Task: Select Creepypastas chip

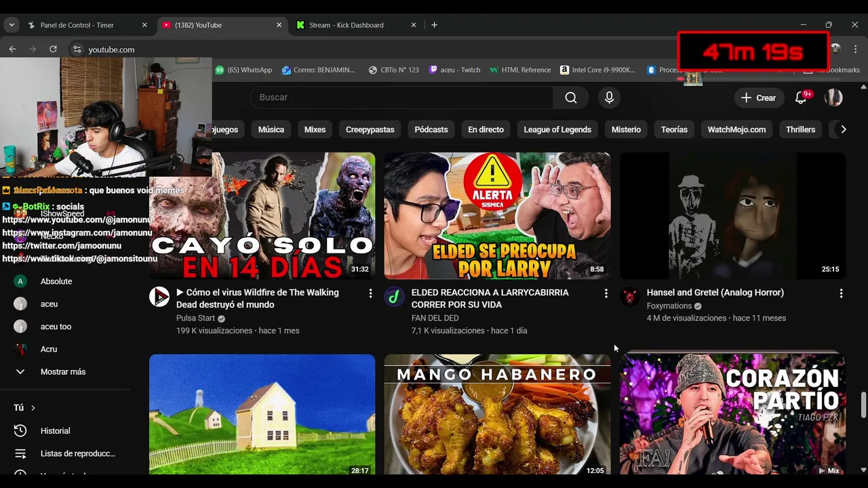Action: click(x=370, y=129)
